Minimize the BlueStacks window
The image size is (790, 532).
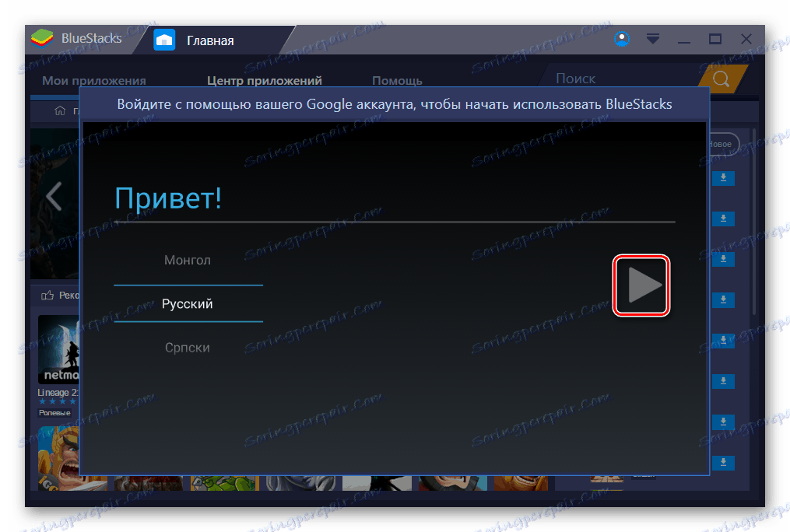(683, 40)
